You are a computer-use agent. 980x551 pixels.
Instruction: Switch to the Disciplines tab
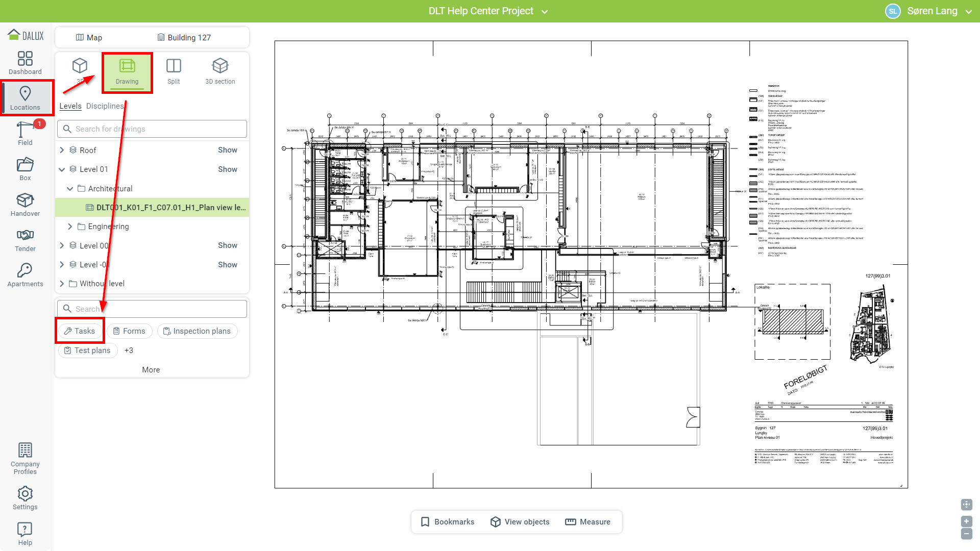click(105, 106)
